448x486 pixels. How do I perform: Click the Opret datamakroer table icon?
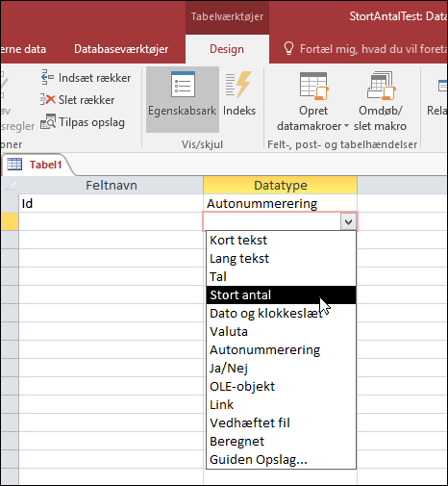pos(313,86)
